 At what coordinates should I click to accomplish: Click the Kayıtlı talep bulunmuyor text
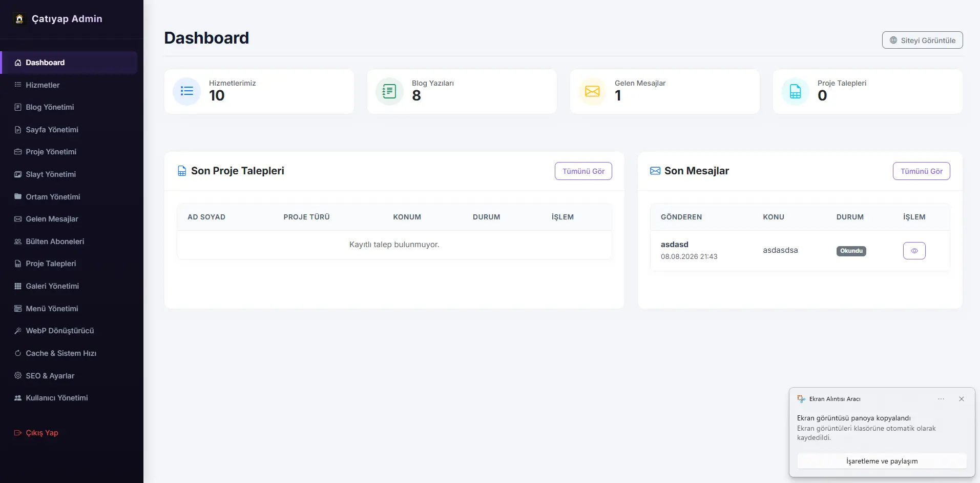394,245
